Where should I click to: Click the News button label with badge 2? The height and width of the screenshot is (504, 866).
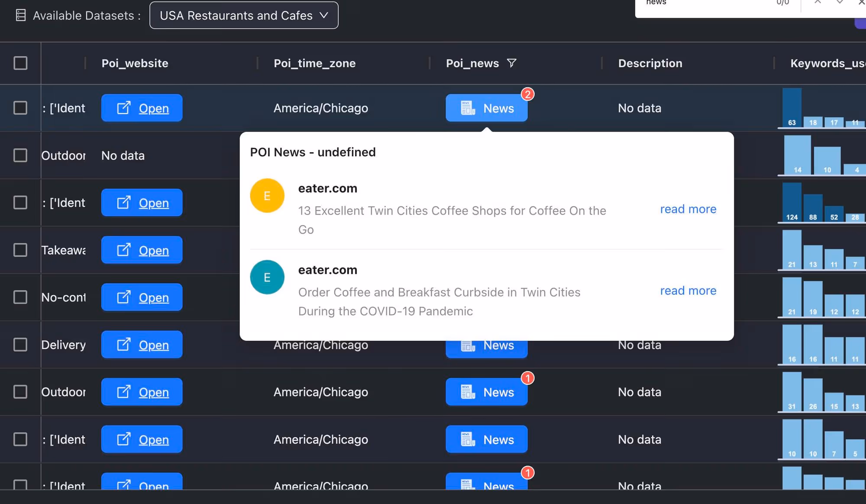(x=498, y=108)
